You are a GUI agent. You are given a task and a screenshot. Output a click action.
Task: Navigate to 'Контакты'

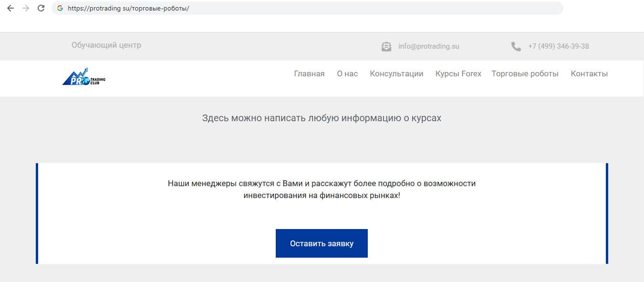(x=589, y=73)
